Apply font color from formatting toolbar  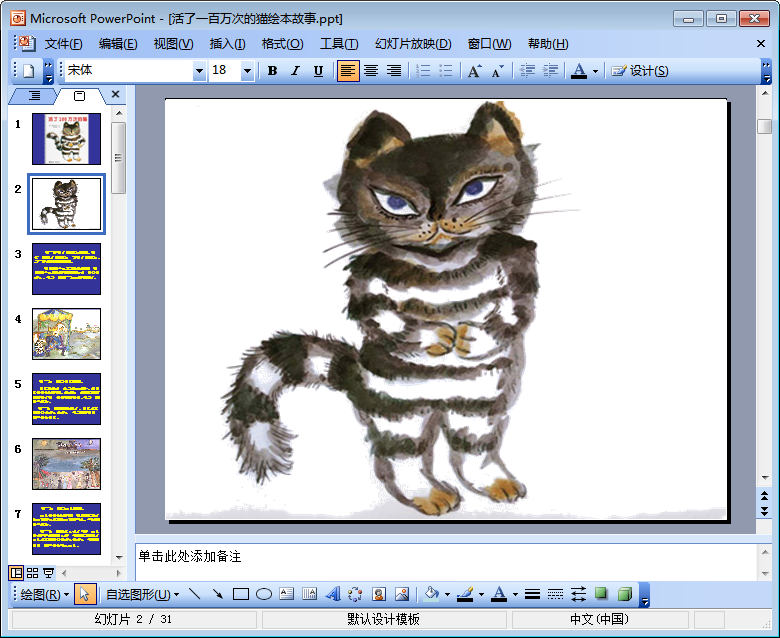579,71
